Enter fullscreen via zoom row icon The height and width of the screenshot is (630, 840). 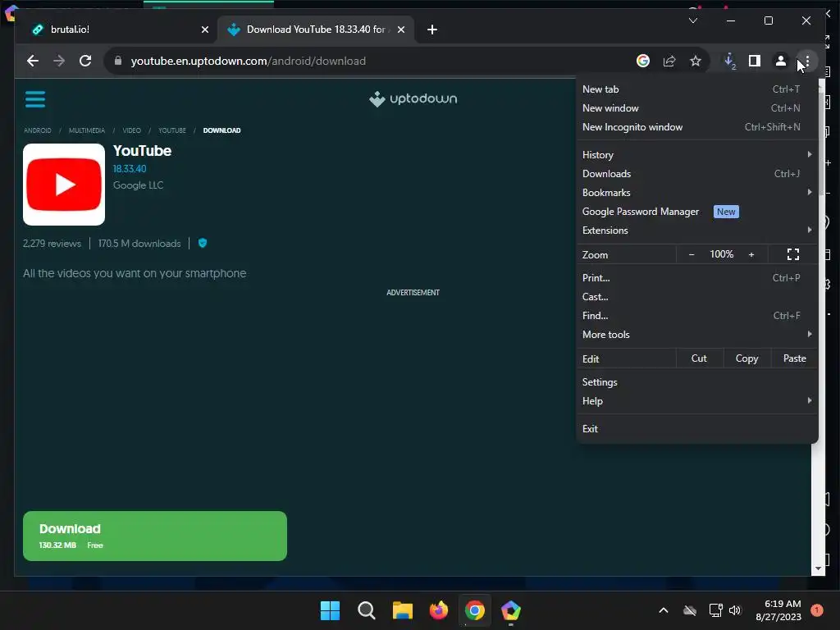(x=793, y=254)
